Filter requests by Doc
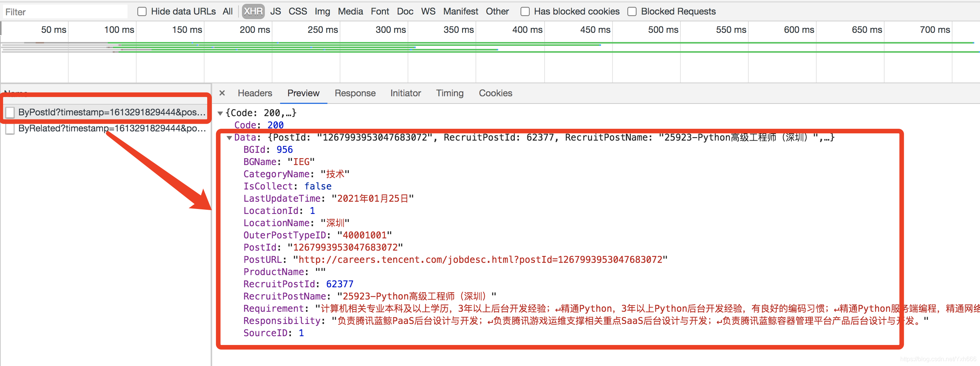The height and width of the screenshot is (366, 980). (x=405, y=11)
